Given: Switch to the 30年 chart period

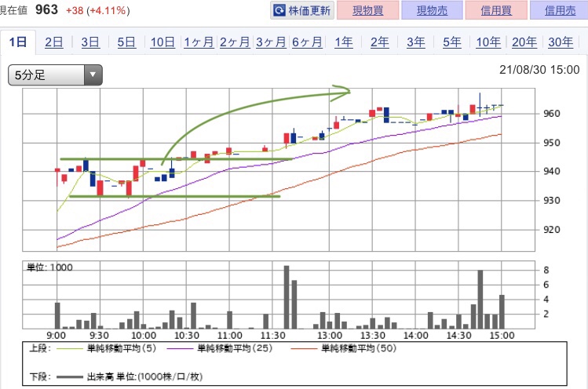Looking at the screenshot, I should tap(561, 42).
